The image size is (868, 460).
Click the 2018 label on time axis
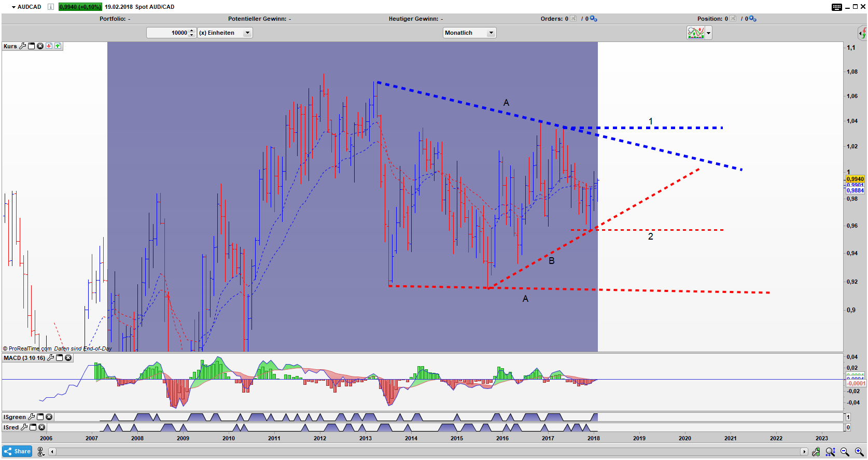click(x=594, y=438)
